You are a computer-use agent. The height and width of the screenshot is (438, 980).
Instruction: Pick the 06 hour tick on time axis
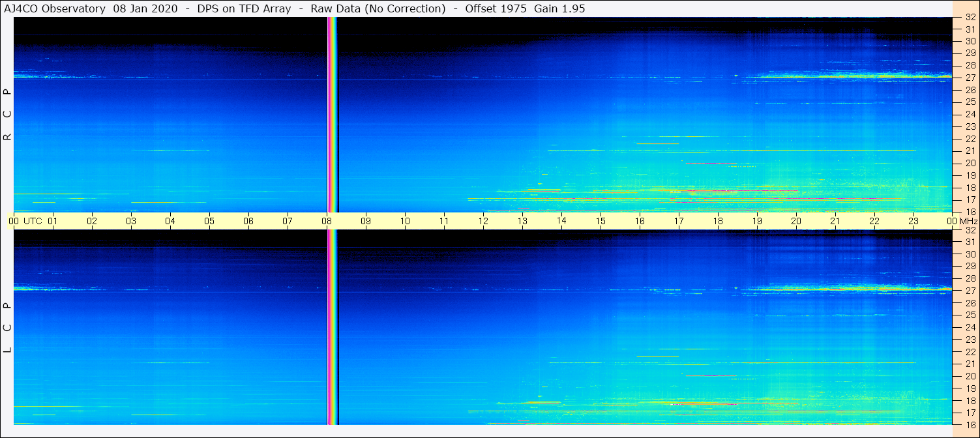(248, 221)
